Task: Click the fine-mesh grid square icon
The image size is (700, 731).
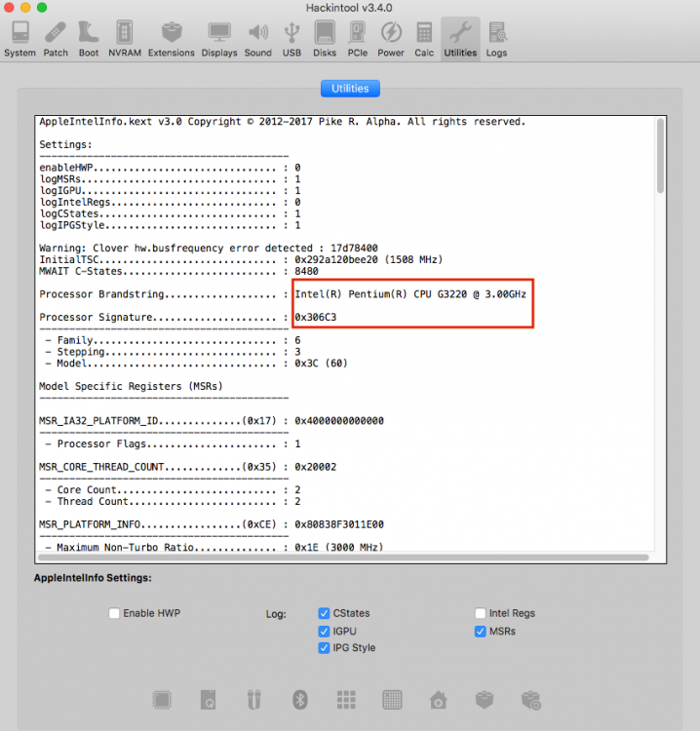Action: pos(392,700)
